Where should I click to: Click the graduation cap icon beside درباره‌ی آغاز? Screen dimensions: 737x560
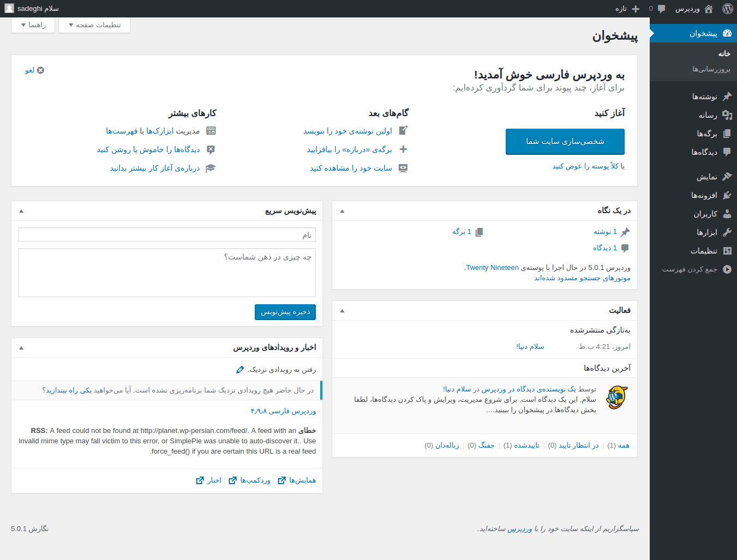coord(211,168)
